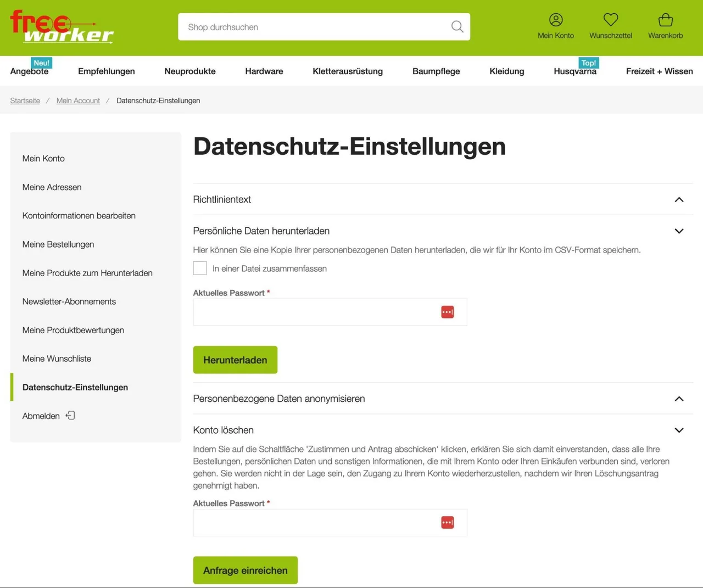Click password manager icon in Konto löschen field

click(448, 523)
